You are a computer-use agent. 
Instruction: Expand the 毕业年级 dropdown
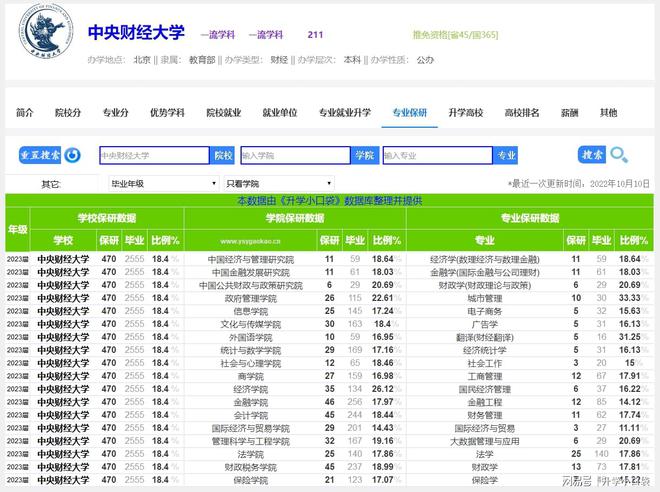point(164,184)
